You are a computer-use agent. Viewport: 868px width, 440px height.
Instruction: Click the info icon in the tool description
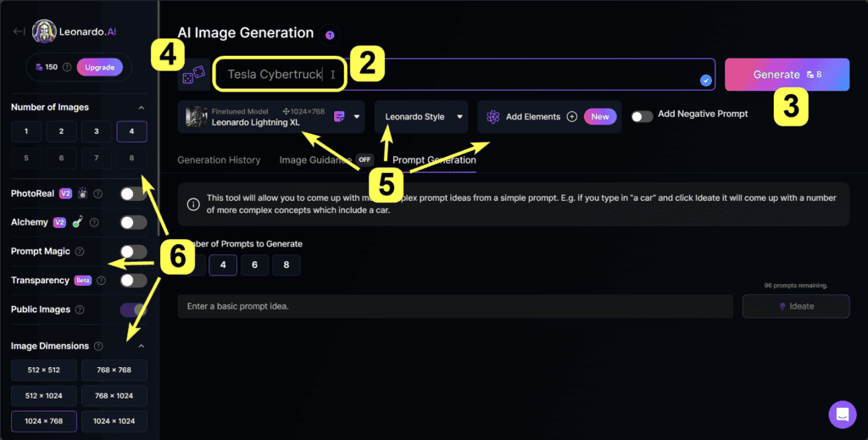tap(193, 204)
